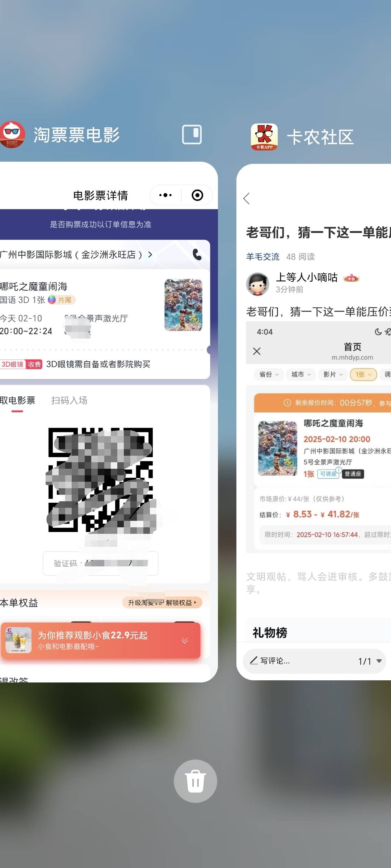Image resolution: width=391 pixels, height=868 pixels.
Task: Go back in the 卡农社区 post
Action: coord(247,198)
